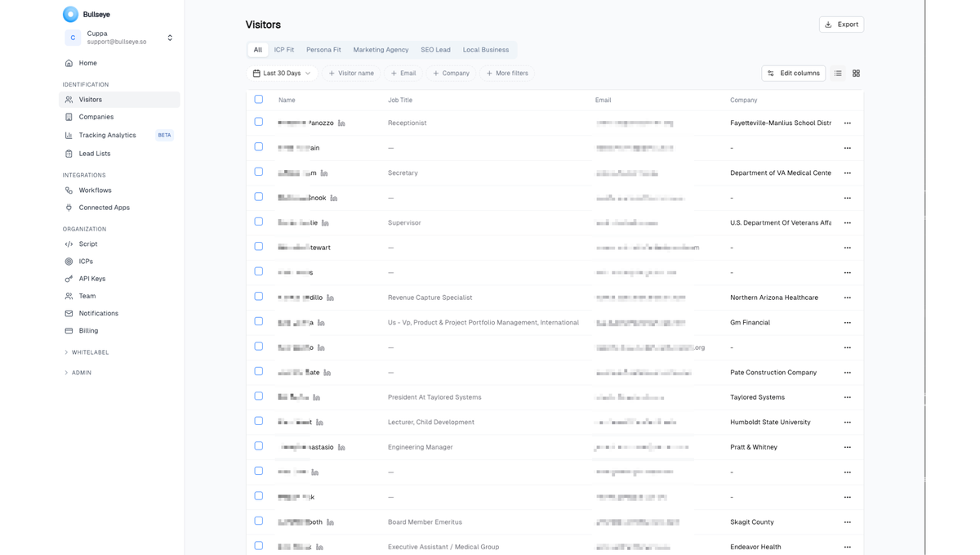Check the checkbox on the Receptionist row

pos(259,121)
